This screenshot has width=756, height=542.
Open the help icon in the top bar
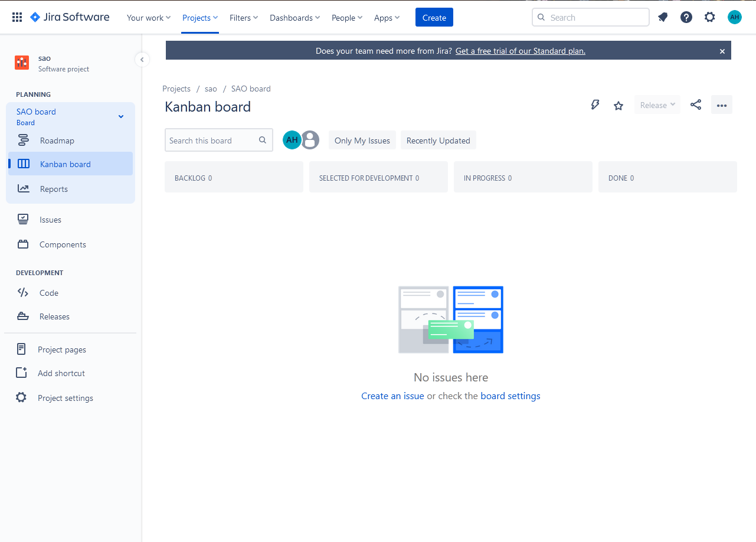click(x=686, y=17)
